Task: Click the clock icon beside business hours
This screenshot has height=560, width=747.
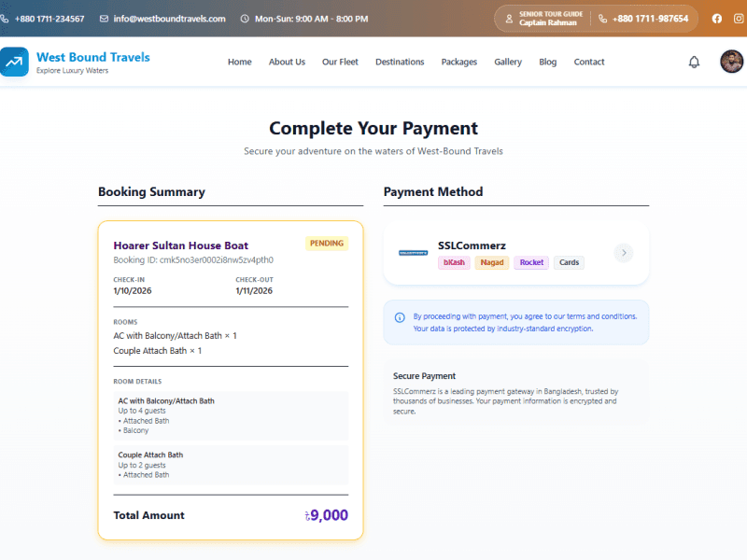Action: (245, 19)
